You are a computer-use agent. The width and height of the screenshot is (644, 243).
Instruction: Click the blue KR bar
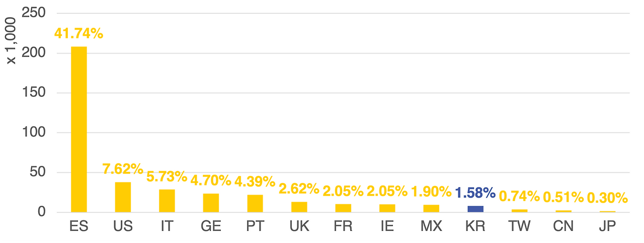tap(475, 209)
